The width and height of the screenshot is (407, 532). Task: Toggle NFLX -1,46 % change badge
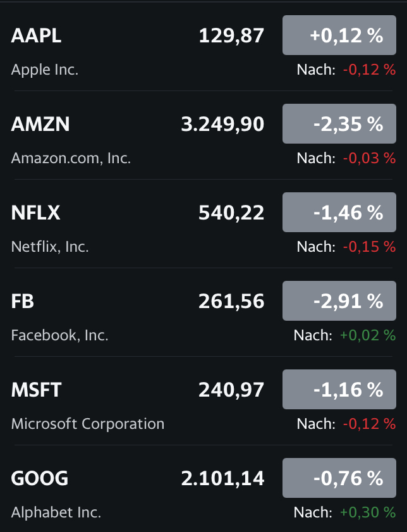pos(339,213)
